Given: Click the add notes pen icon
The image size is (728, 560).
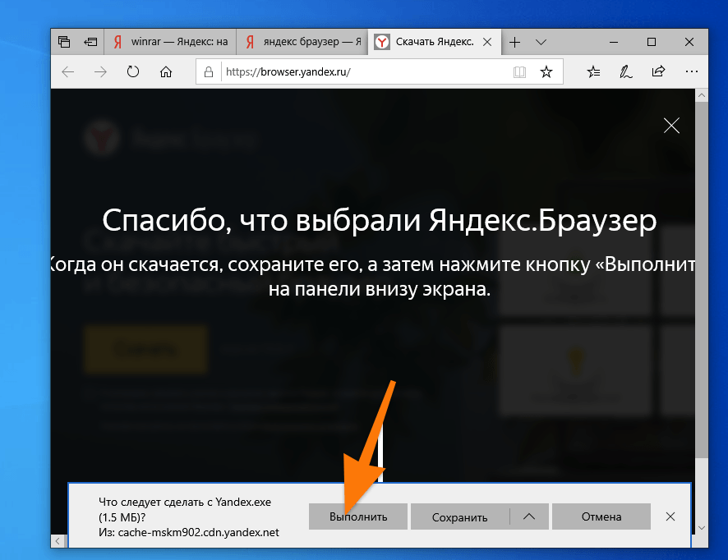Looking at the screenshot, I should [626, 72].
